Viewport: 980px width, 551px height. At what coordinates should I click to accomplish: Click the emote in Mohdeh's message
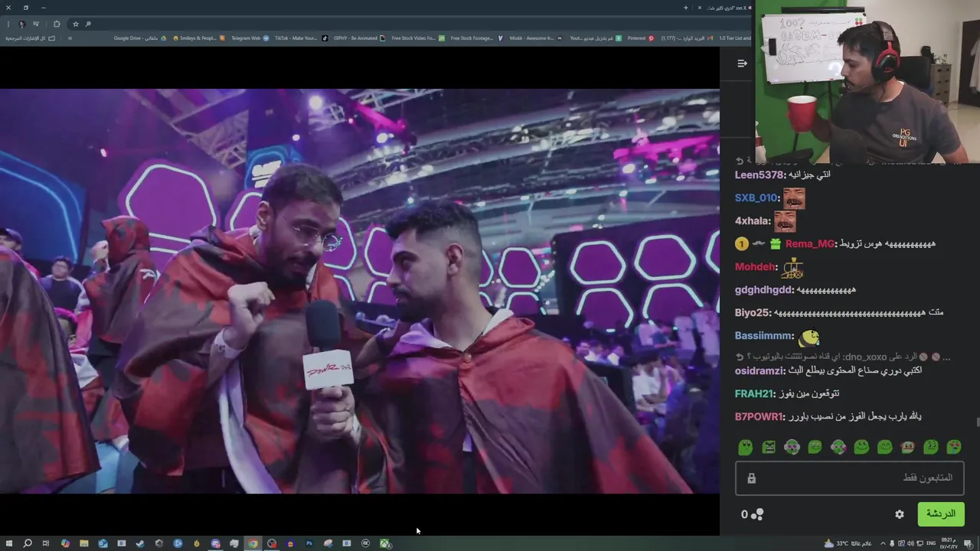(x=792, y=268)
